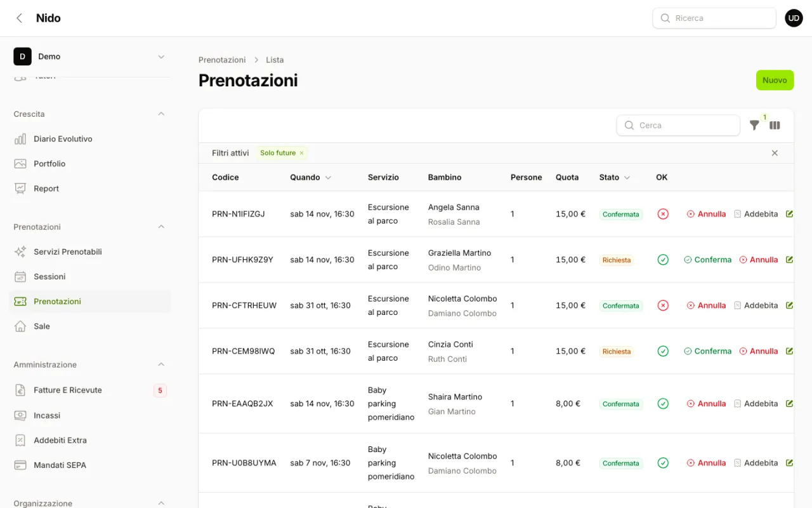
Task: Toggle the column chooser icon
Action: pyautogui.click(x=775, y=125)
